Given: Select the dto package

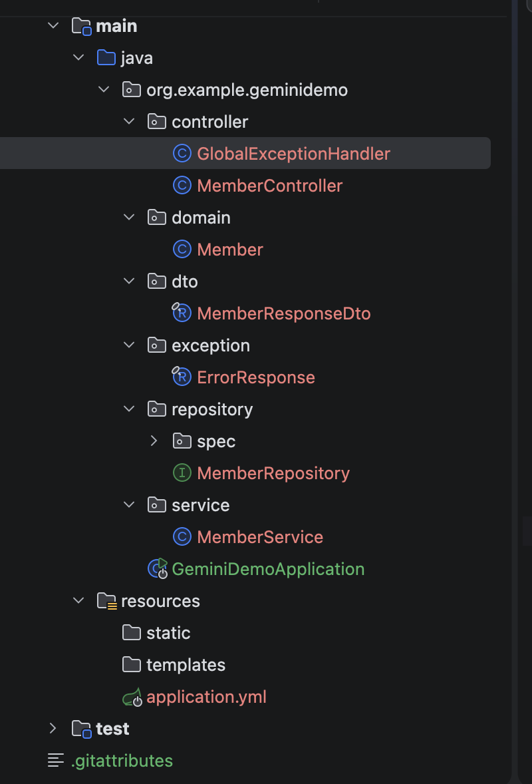Looking at the screenshot, I should click(184, 282).
